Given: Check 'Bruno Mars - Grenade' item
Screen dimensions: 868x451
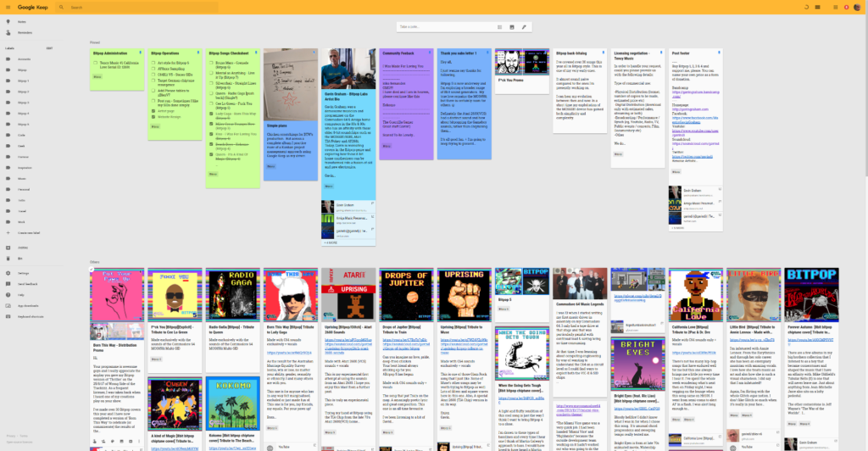Looking at the screenshot, I should pyautogui.click(x=211, y=63).
